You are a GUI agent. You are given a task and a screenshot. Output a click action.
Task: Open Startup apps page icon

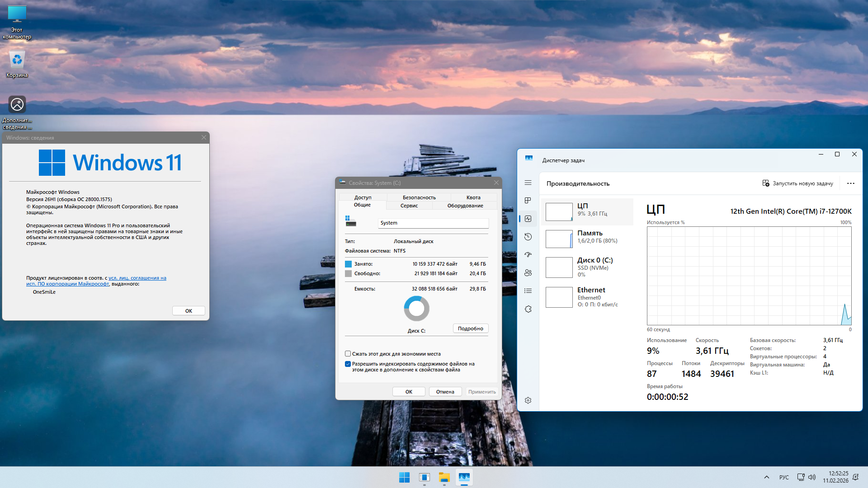tap(528, 255)
